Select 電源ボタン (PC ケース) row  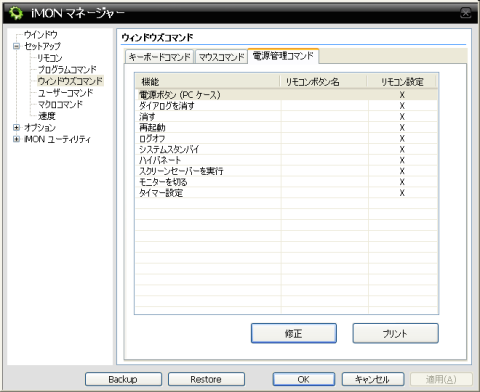[x=286, y=95]
